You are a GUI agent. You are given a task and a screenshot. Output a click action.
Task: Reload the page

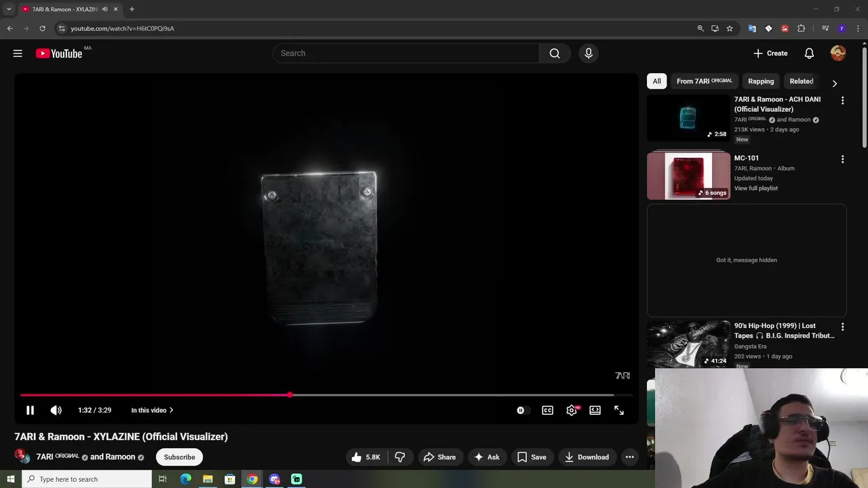coord(42,28)
